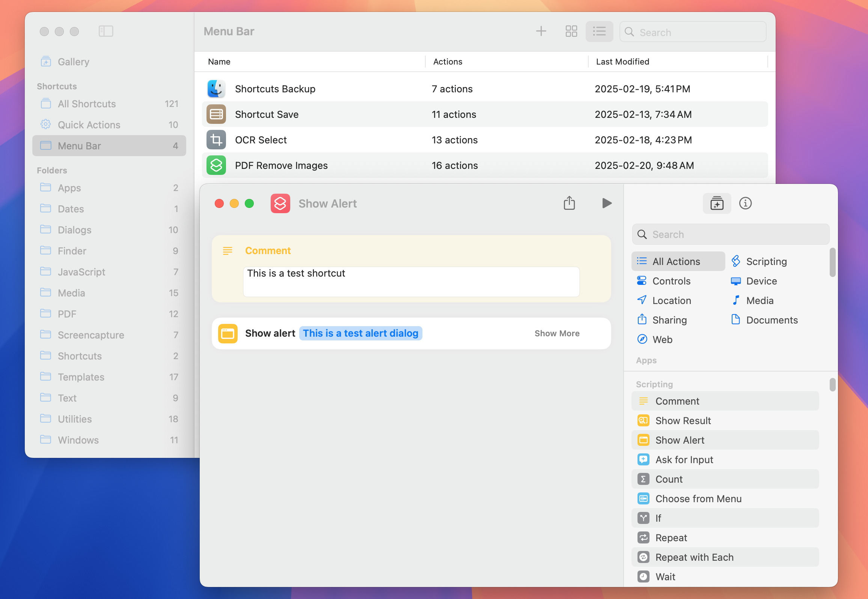Add the Count action
Viewport: 868px width, 599px height.
[725, 479]
